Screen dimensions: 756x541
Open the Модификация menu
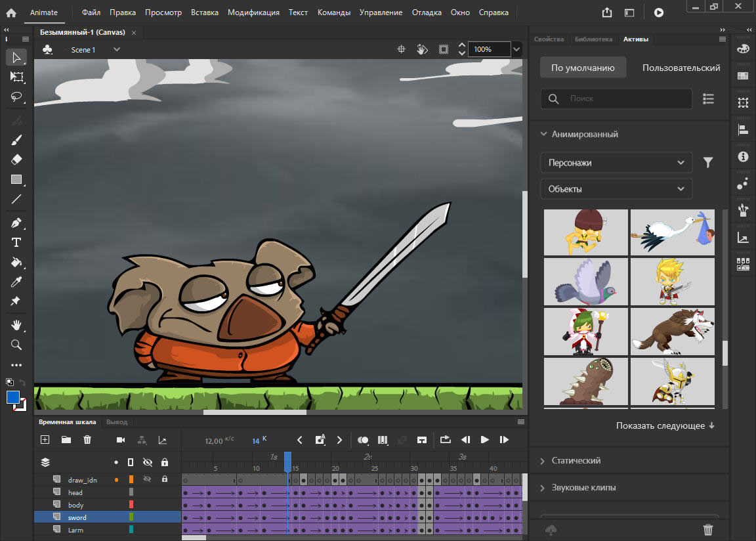[x=253, y=12]
